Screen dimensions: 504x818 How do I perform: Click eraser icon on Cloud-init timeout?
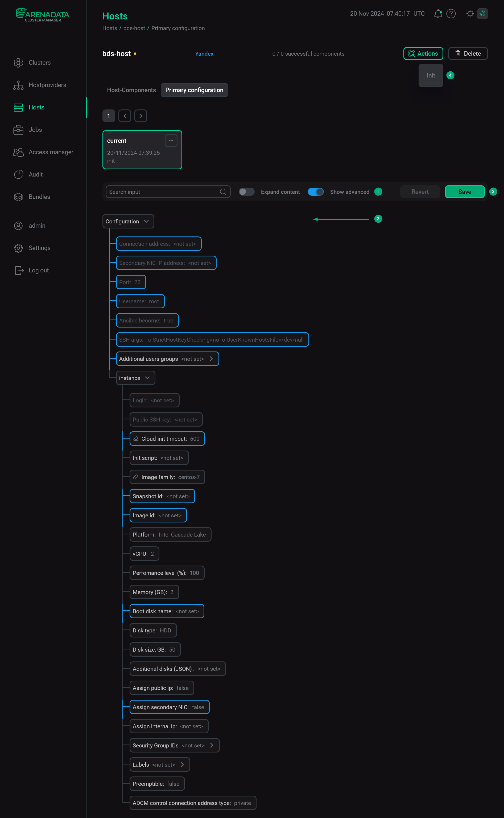click(x=136, y=439)
